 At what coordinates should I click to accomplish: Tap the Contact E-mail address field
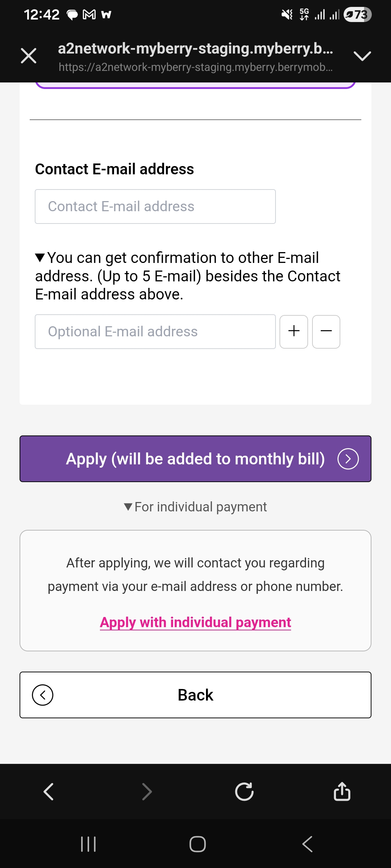[x=155, y=207]
